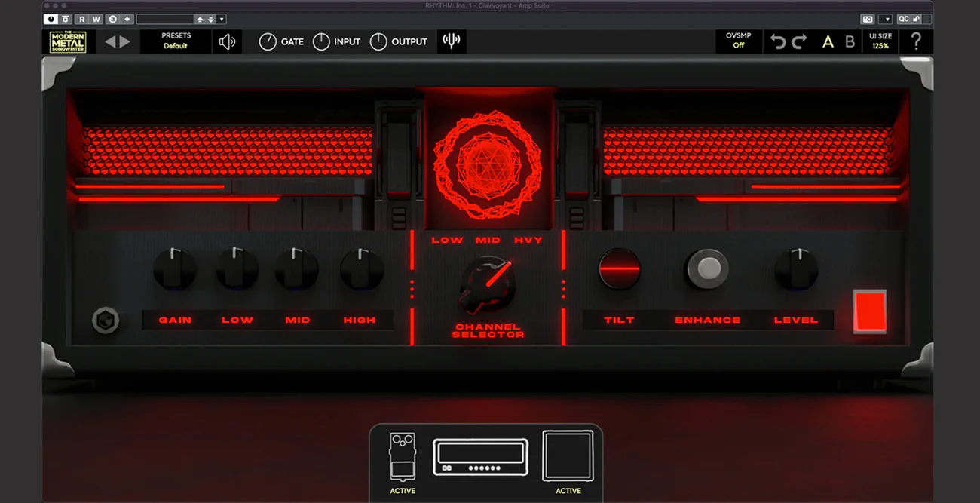Click the camera snapshot icon in host bar
Image resolution: width=980 pixels, height=503 pixels.
click(x=868, y=19)
